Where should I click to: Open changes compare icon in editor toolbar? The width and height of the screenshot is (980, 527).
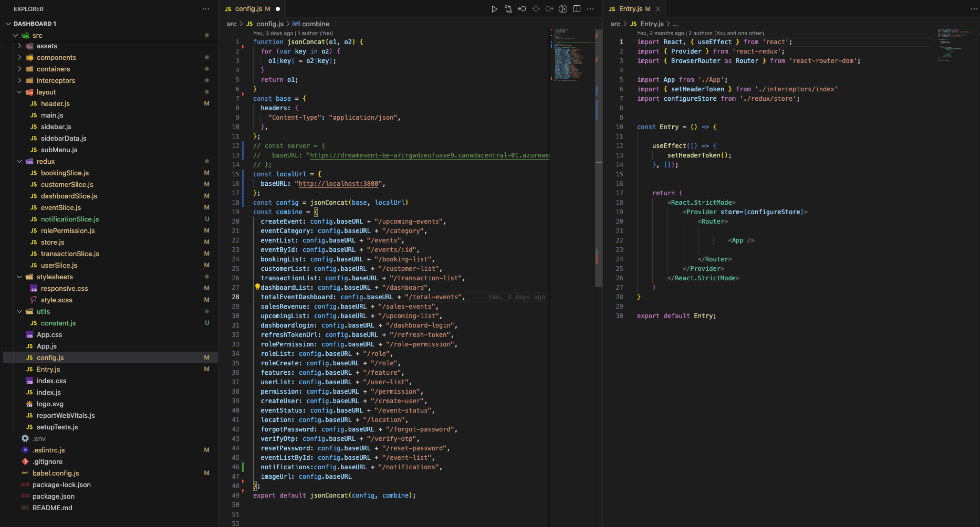(508, 9)
